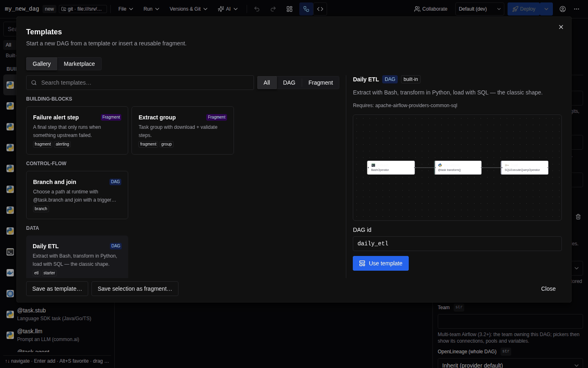This screenshot has width=588, height=368.
Task: Click the 'branch' tag on Branch and join
Action: (41, 209)
